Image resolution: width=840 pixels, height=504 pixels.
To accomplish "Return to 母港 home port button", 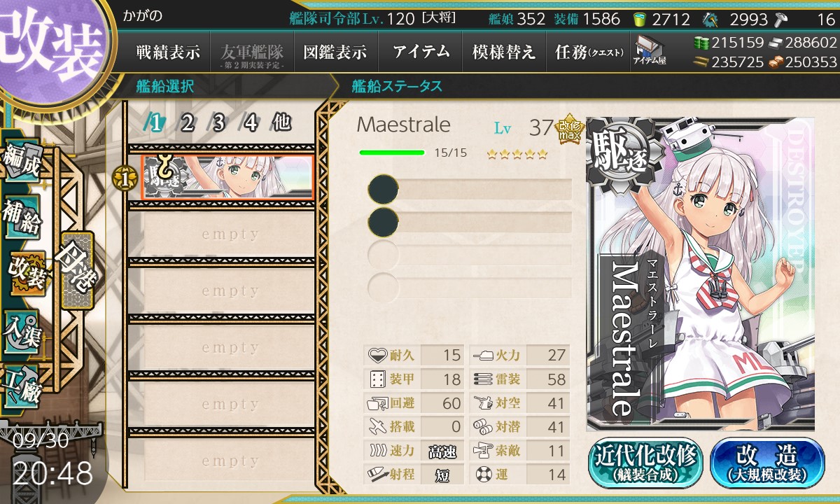I will 76,270.
